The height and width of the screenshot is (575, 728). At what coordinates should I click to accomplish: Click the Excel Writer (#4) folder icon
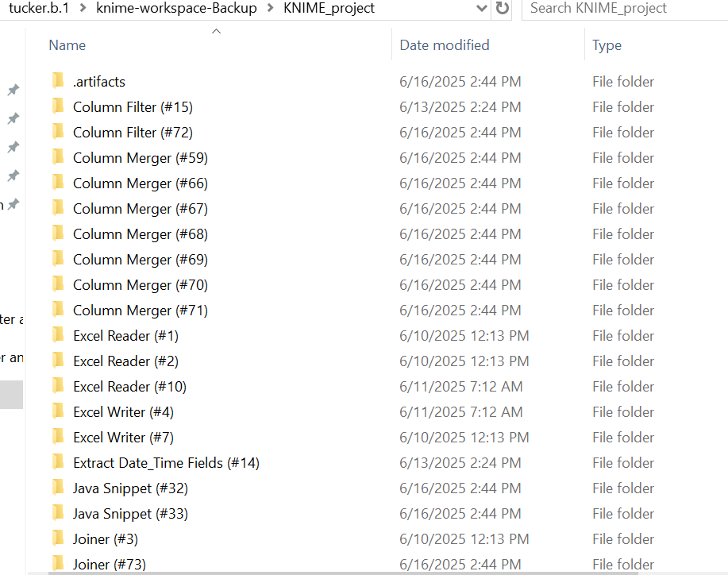(58, 411)
